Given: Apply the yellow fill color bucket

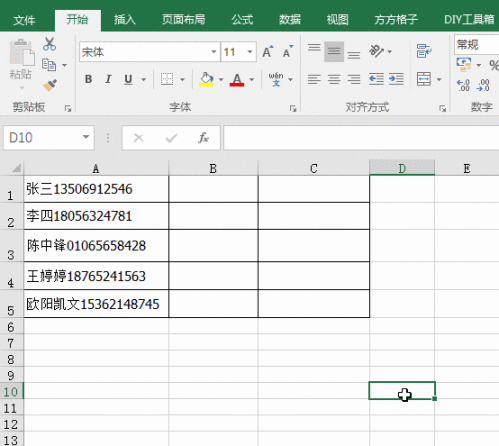Looking at the screenshot, I should [x=206, y=80].
